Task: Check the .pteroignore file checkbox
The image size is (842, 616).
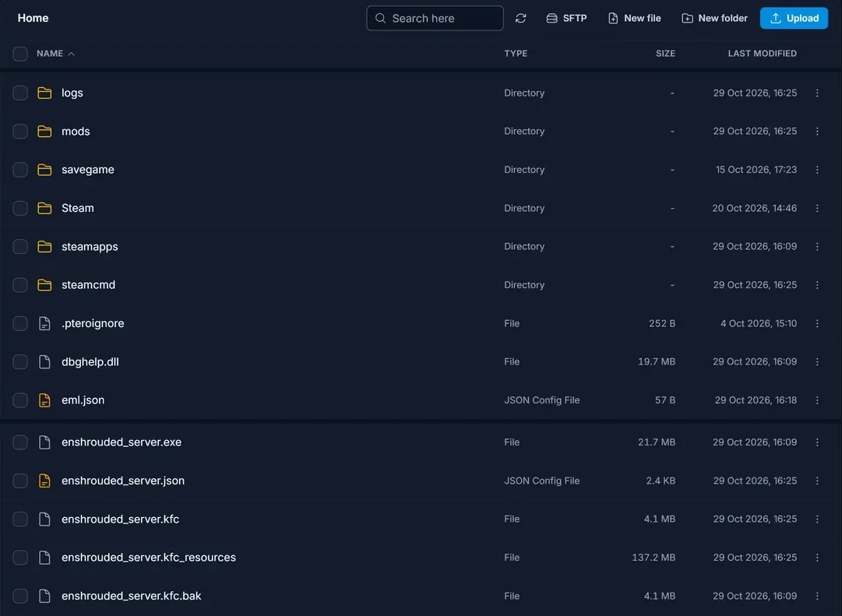Action: coord(20,323)
